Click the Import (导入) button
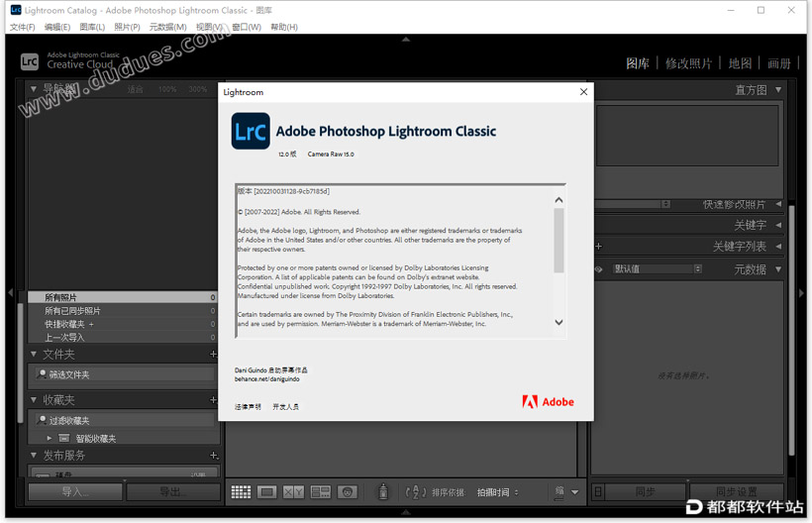 tap(75, 492)
